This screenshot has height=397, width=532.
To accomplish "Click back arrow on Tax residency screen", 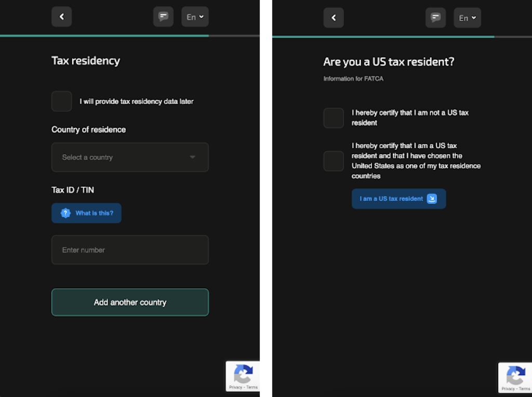I will pos(61,17).
